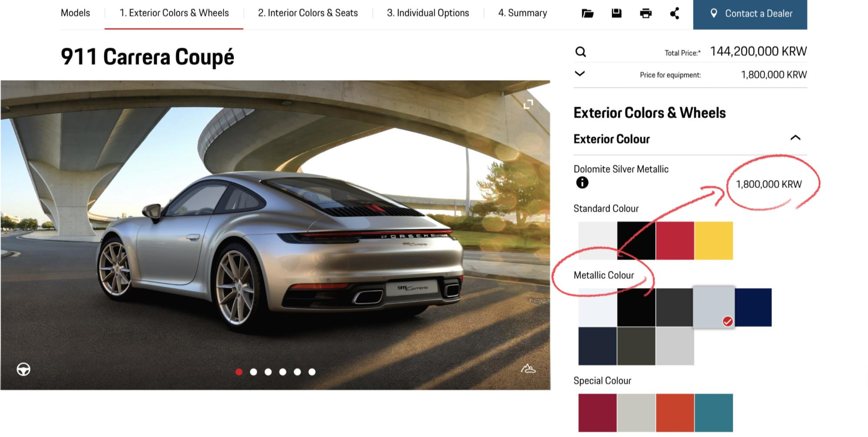Select fifth carousel dot
The image size is (868, 437).
[x=297, y=372]
